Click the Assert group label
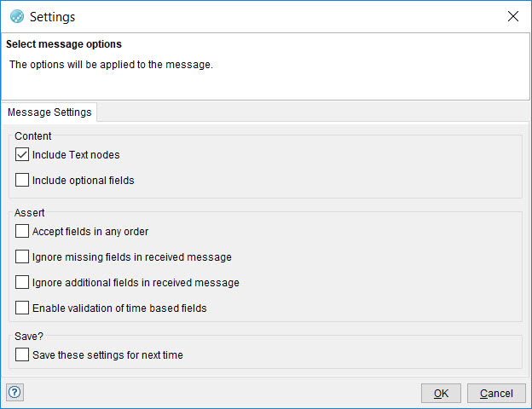 coord(30,212)
